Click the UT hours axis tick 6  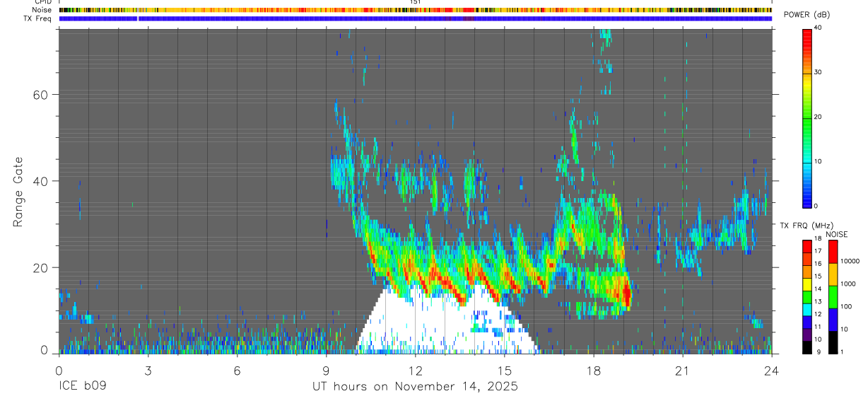(237, 370)
